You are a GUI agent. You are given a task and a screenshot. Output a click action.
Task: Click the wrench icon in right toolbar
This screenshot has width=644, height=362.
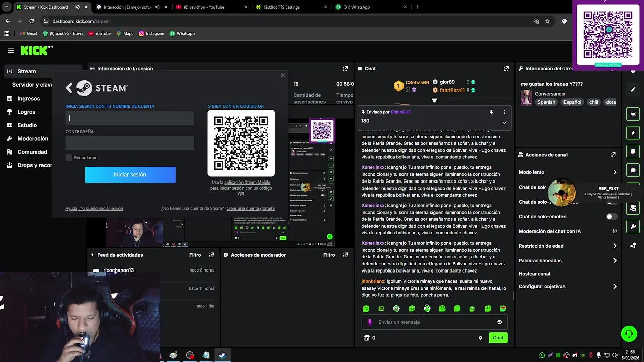tap(633, 227)
